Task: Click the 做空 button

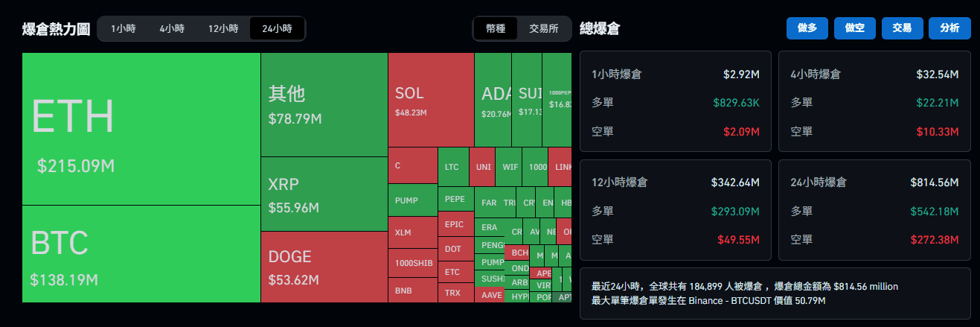Action: [855, 28]
